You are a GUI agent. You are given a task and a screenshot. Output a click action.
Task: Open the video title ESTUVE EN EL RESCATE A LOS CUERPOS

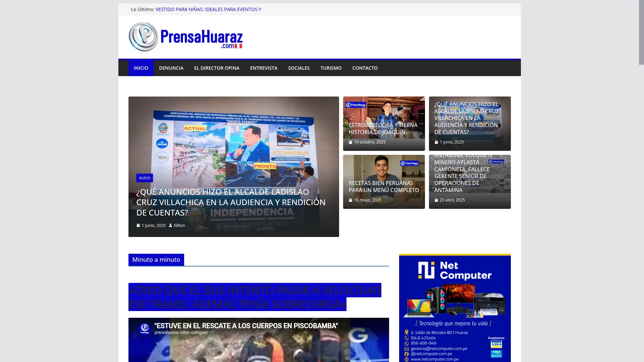tap(246, 326)
